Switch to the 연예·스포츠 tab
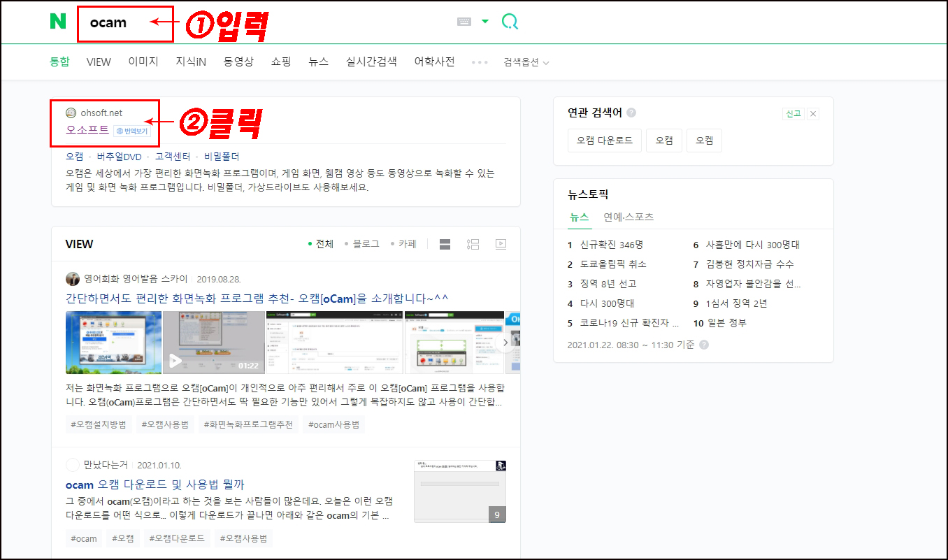The image size is (948, 560). (629, 217)
